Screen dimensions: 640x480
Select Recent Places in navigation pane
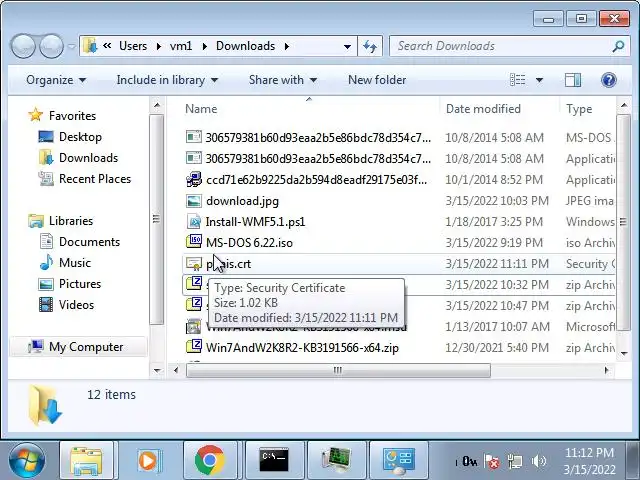[x=95, y=179]
